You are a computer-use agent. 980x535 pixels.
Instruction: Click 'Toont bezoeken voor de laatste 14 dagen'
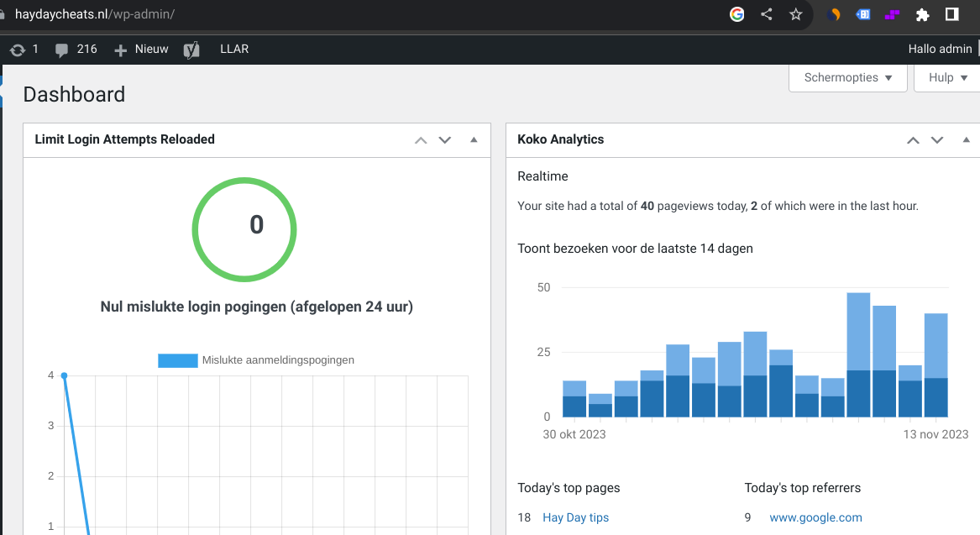[x=635, y=249]
